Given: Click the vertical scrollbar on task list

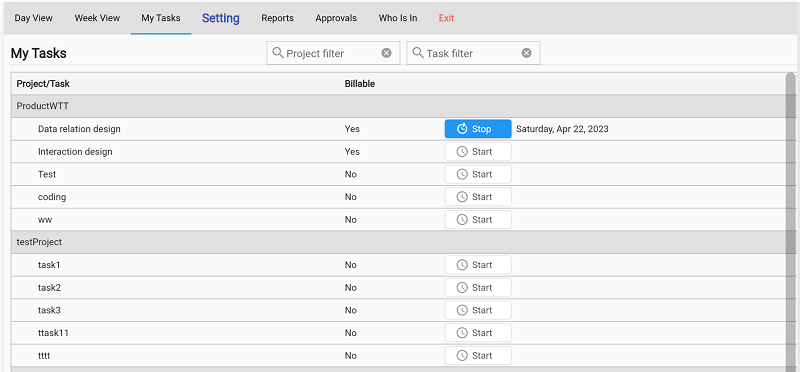Looking at the screenshot, I should (x=790, y=222).
